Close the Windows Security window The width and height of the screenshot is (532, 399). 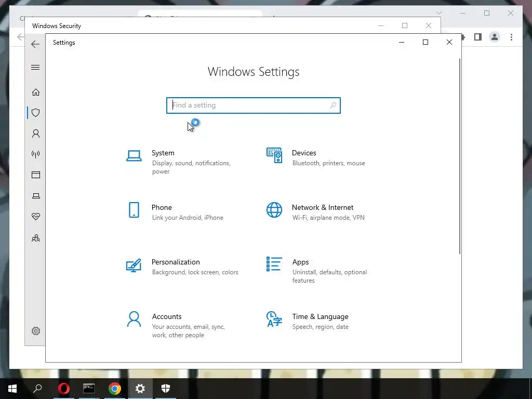[429, 25]
